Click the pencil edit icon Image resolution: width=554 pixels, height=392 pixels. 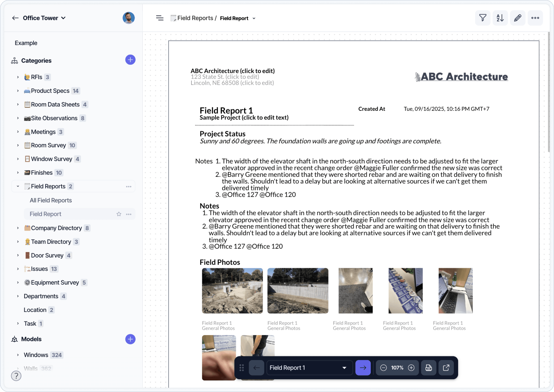click(x=518, y=18)
